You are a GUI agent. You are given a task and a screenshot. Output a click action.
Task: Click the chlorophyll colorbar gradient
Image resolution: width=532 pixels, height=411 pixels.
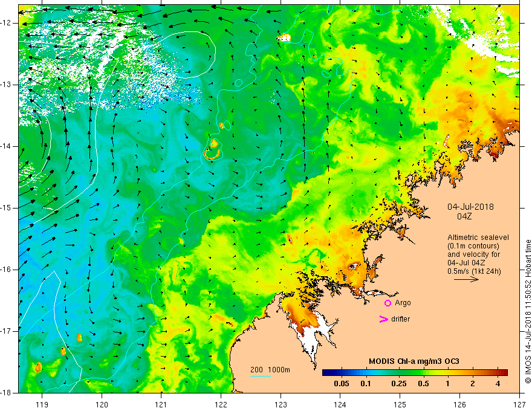click(415, 372)
